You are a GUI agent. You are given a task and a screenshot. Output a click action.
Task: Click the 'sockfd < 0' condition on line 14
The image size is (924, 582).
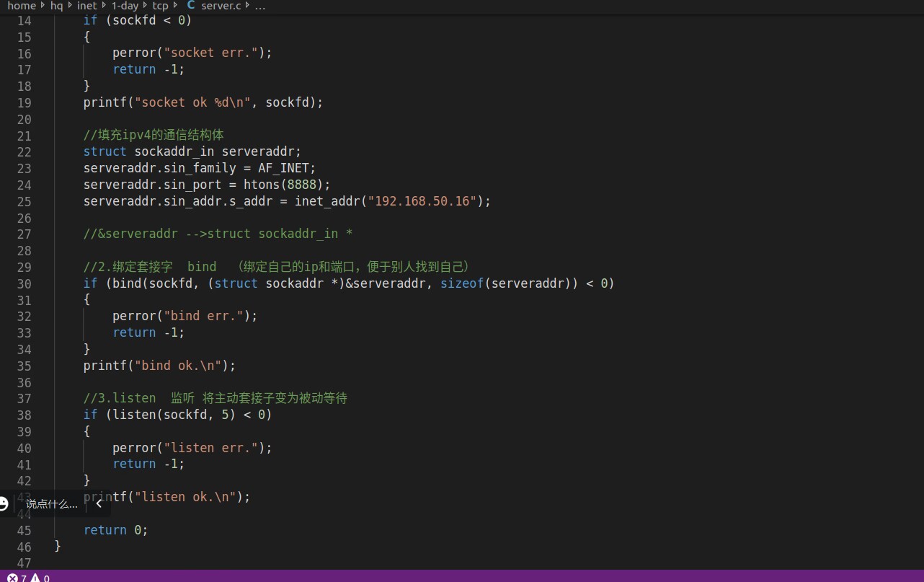pyautogui.click(x=149, y=20)
